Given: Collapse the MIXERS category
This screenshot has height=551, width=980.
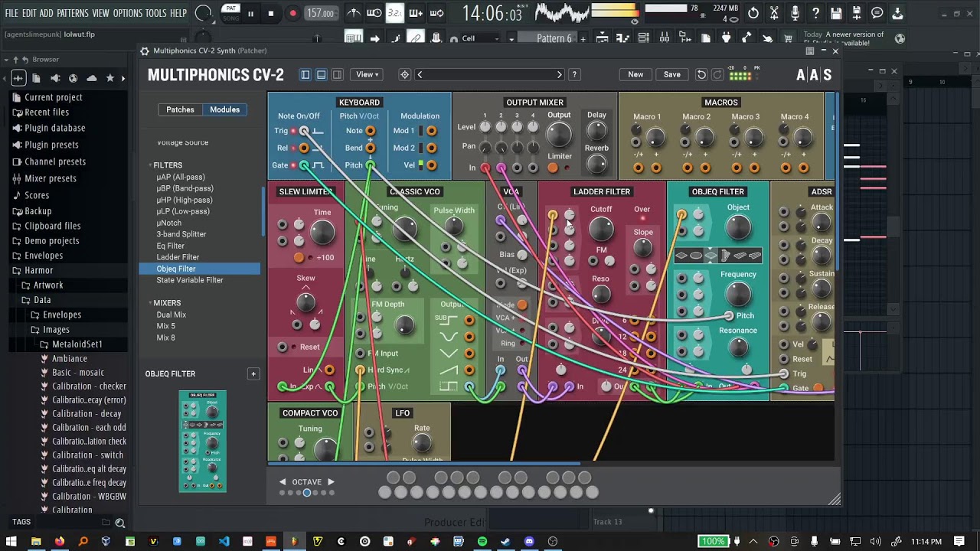Looking at the screenshot, I should click(166, 303).
